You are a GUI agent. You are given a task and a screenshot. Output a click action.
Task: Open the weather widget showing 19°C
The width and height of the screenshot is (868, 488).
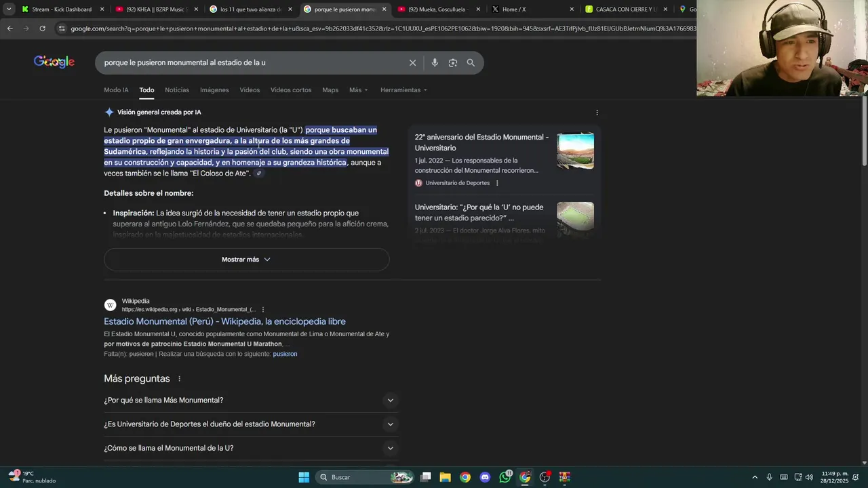(32, 477)
